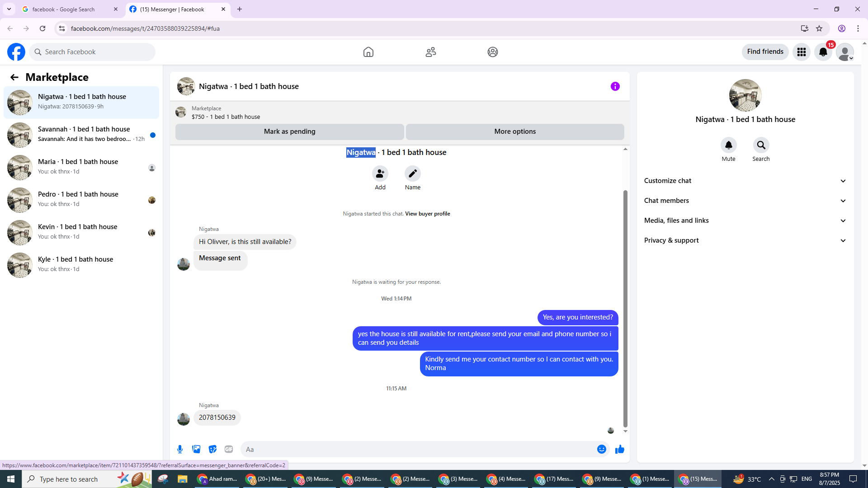Image resolution: width=868 pixels, height=488 pixels.
Task: Send a voice clip microphone icon
Action: pyautogui.click(x=180, y=449)
